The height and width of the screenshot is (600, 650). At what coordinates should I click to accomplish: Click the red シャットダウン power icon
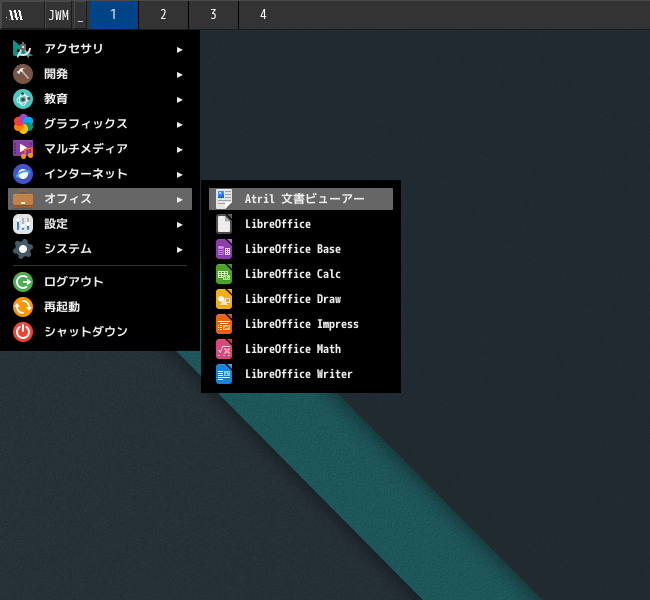(23, 332)
